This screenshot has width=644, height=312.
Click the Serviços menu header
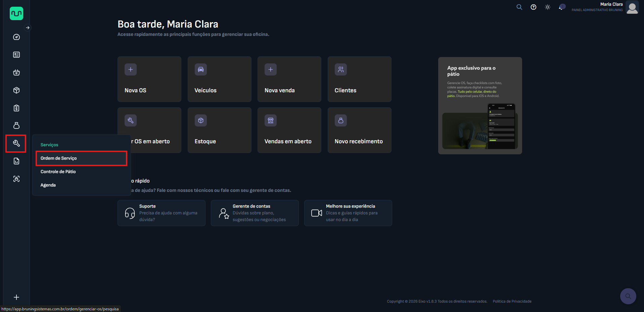click(49, 145)
